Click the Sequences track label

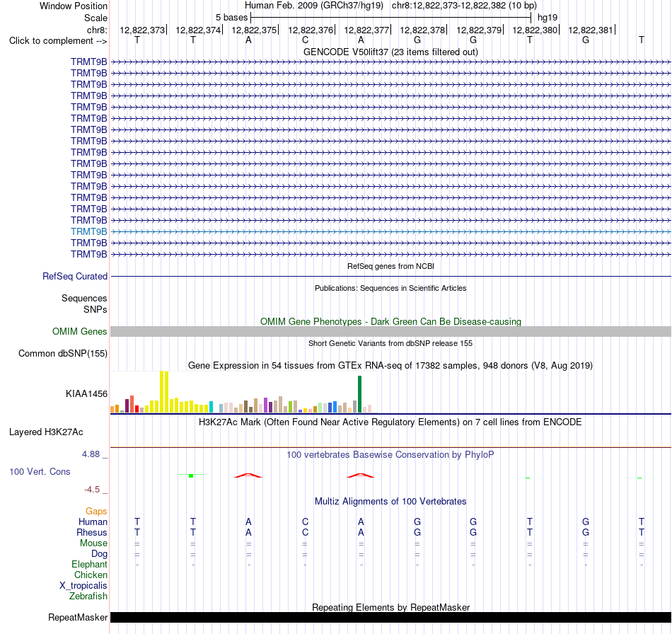[x=84, y=299]
